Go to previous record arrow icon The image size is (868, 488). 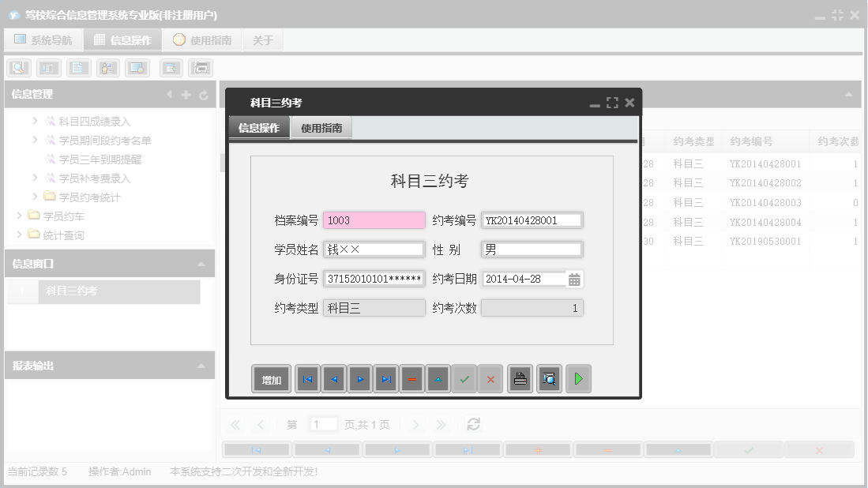[334, 378]
